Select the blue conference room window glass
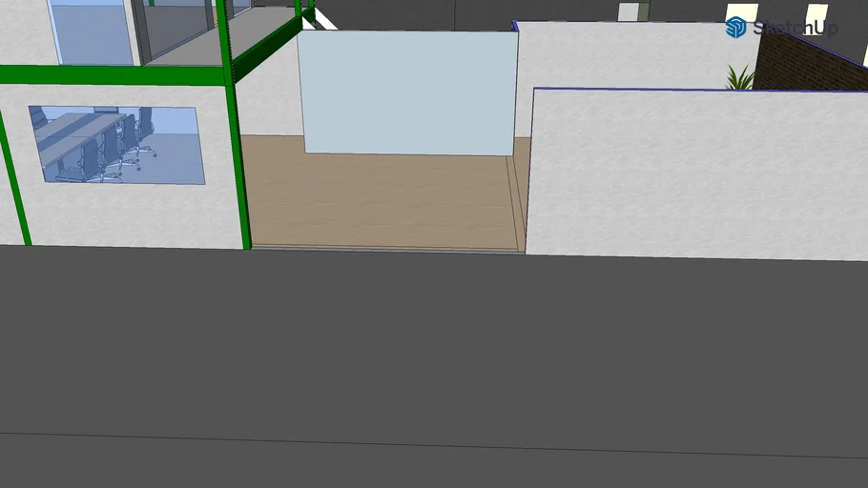Image resolution: width=868 pixels, height=488 pixels. (172, 157)
